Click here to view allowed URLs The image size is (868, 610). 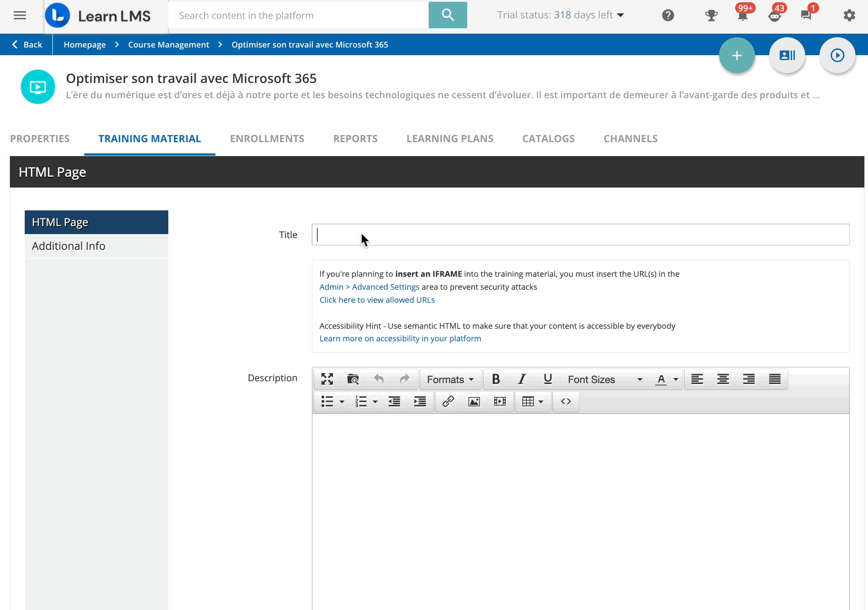tap(377, 300)
